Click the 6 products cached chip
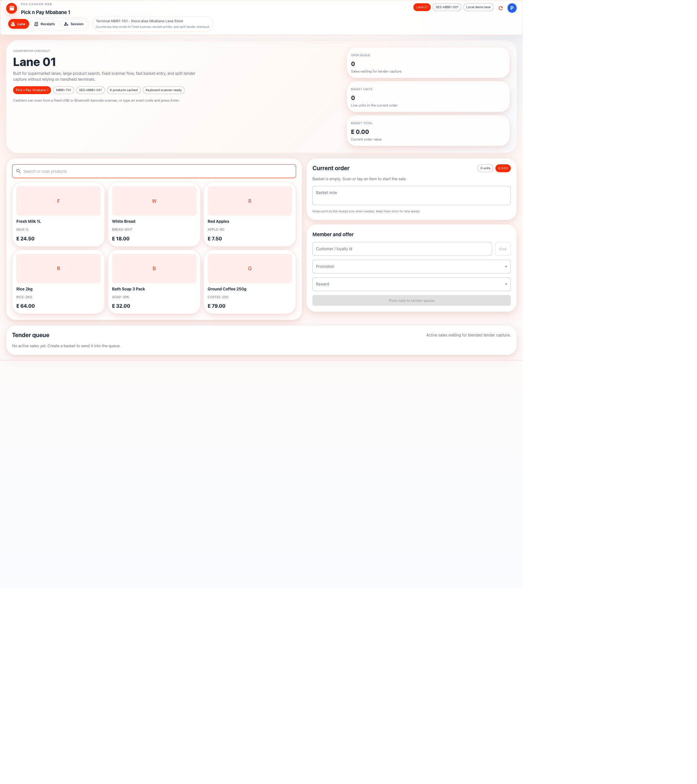 pyautogui.click(x=124, y=90)
